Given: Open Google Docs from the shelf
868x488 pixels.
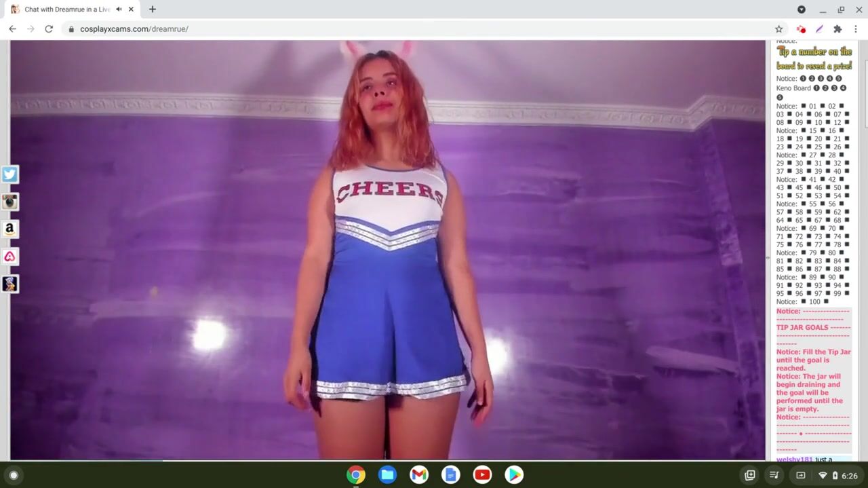Looking at the screenshot, I should [x=451, y=474].
